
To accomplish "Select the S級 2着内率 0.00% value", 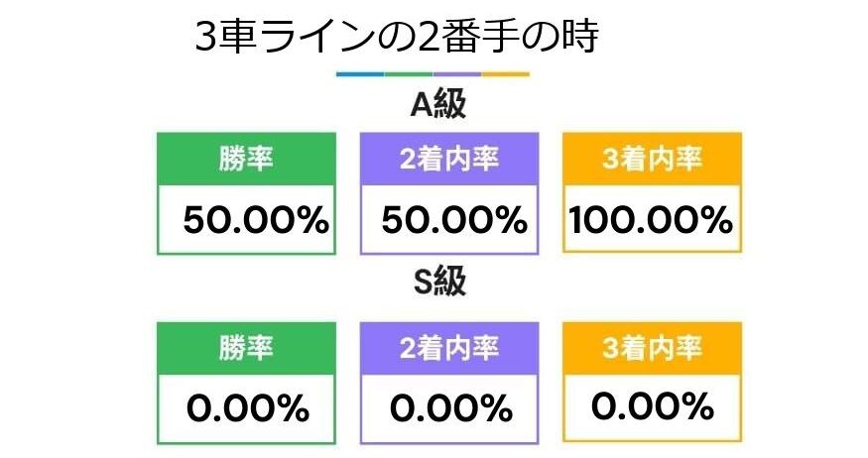I will [x=450, y=409].
